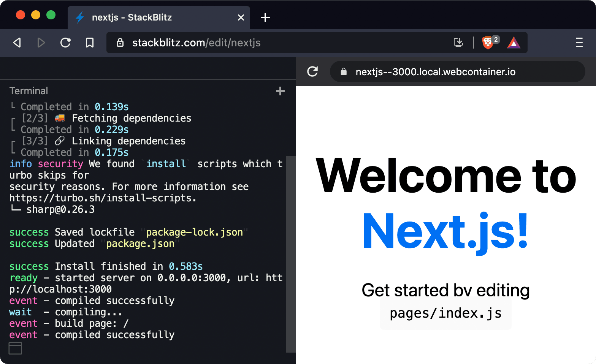
Task: Click the Terminal panel heading
Action: [29, 91]
